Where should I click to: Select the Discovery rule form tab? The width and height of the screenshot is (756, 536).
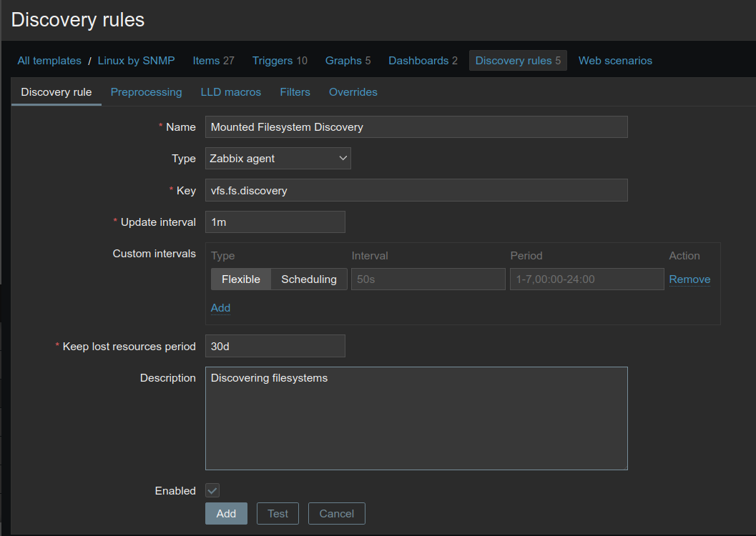coord(57,92)
